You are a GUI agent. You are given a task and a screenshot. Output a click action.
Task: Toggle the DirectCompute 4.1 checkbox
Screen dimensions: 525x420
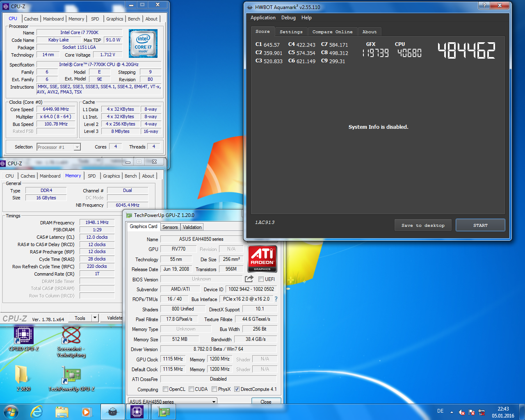(237, 389)
